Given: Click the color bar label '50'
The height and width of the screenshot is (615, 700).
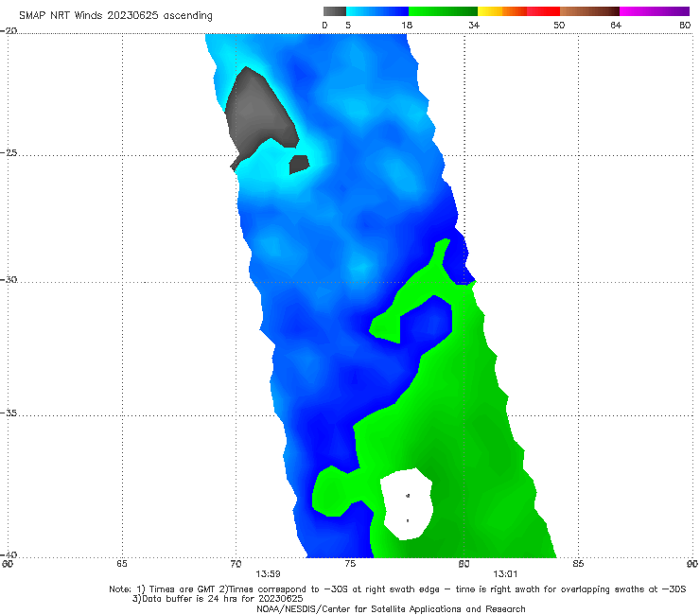Looking at the screenshot, I should (x=559, y=26).
